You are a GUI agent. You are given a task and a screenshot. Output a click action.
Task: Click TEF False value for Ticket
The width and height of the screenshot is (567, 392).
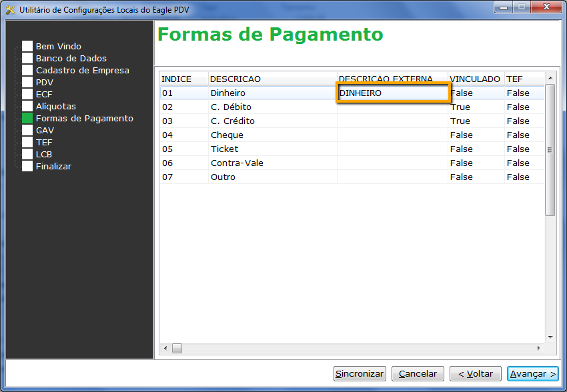pos(524,149)
